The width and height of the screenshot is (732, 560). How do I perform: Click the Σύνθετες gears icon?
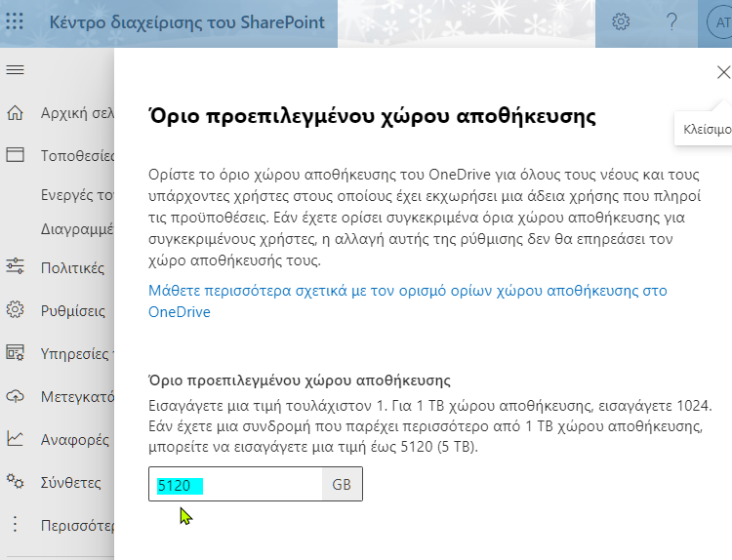click(15, 481)
